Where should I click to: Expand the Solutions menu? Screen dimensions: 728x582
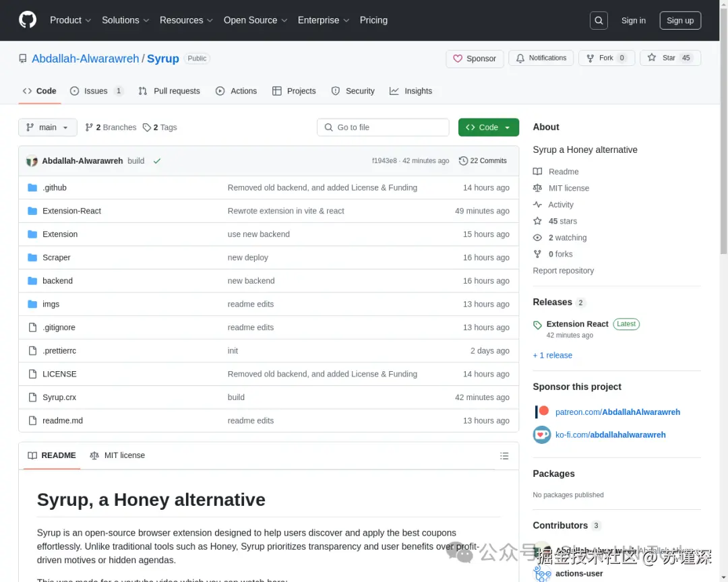pos(125,20)
